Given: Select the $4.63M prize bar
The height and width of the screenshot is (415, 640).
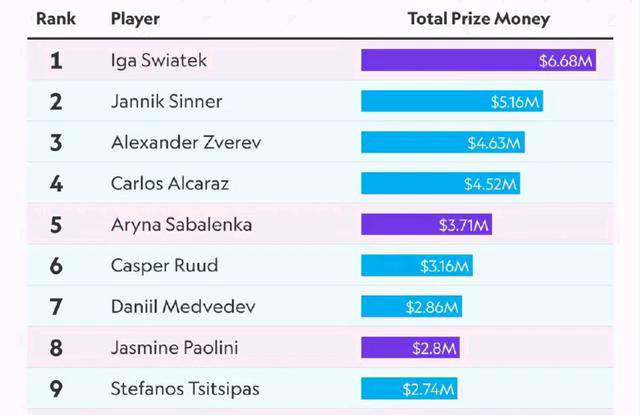Looking at the screenshot, I should 443,143.
